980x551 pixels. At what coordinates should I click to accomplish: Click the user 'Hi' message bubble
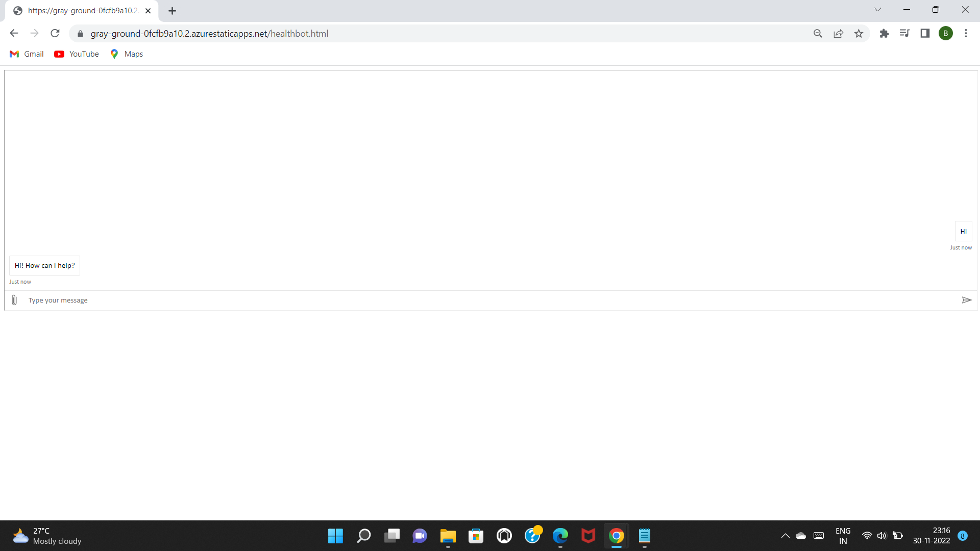pyautogui.click(x=963, y=231)
